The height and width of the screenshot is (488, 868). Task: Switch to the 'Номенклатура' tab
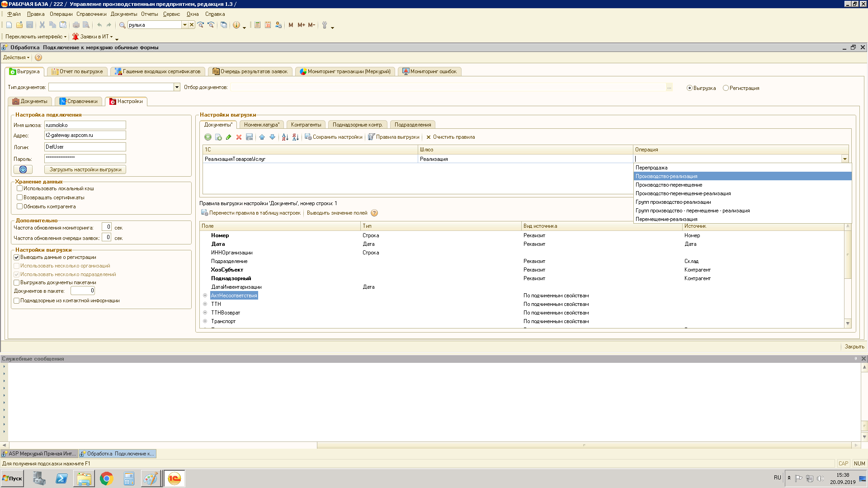click(261, 125)
